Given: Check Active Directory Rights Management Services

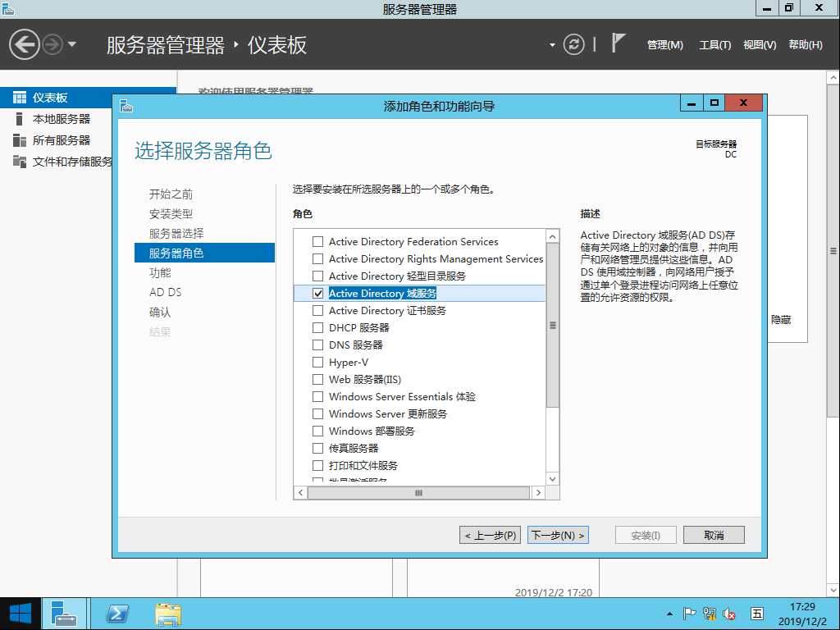Looking at the screenshot, I should [317, 258].
